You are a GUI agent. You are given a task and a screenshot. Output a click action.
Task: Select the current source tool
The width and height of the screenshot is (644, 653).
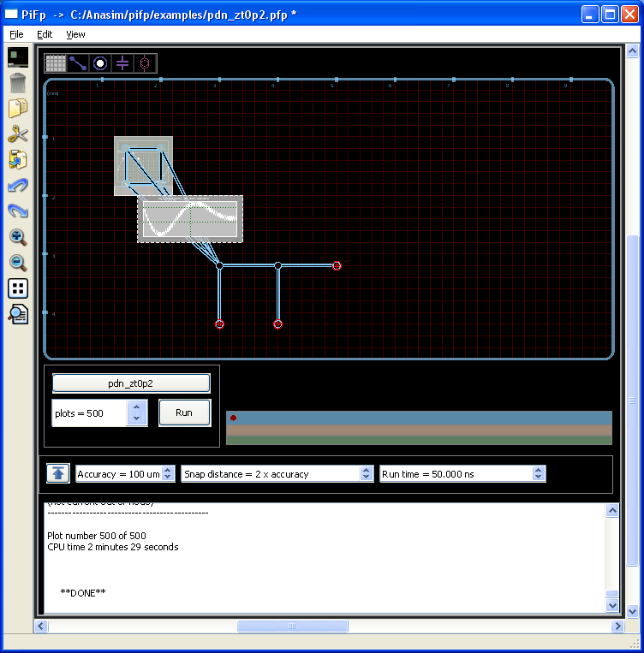pyautogui.click(x=145, y=63)
